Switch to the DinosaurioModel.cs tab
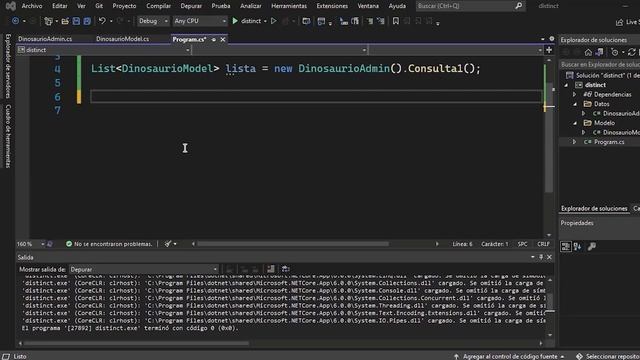 [x=122, y=39]
